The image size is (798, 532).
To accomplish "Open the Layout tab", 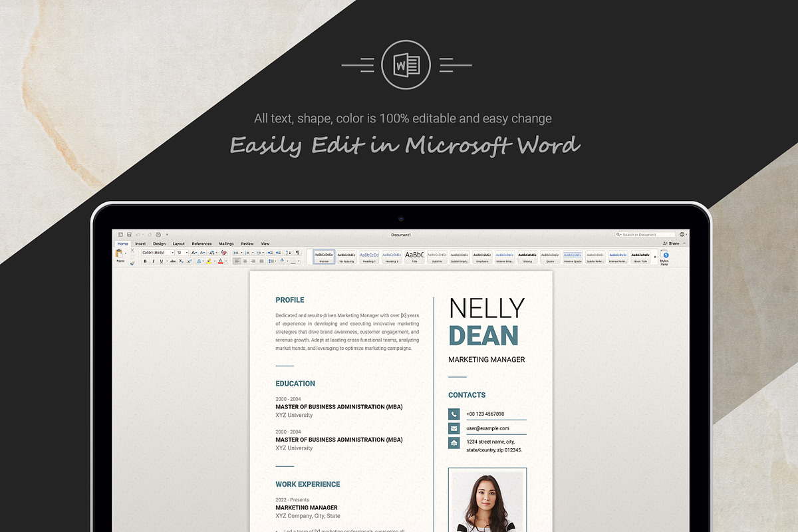I will [x=179, y=244].
